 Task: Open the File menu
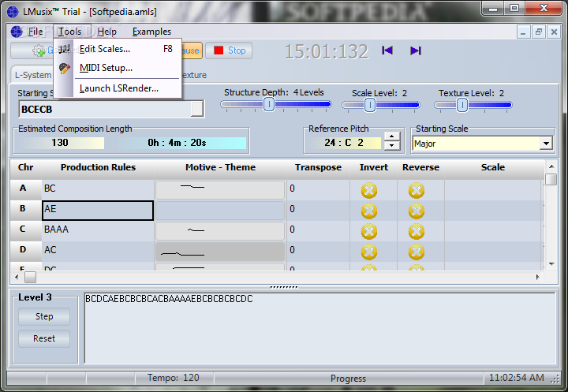(x=35, y=32)
